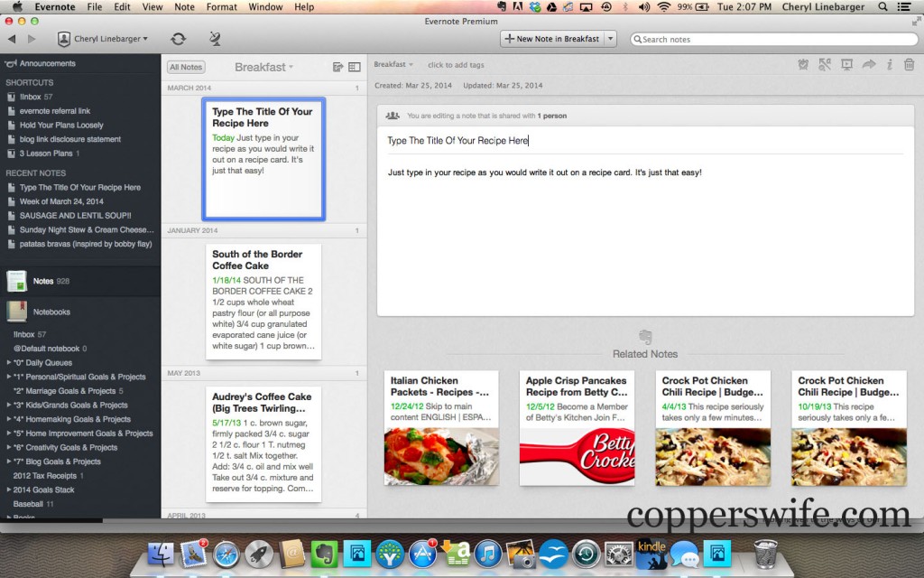Go back with the left arrow
The image size is (924, 578).
click(12, 39)
